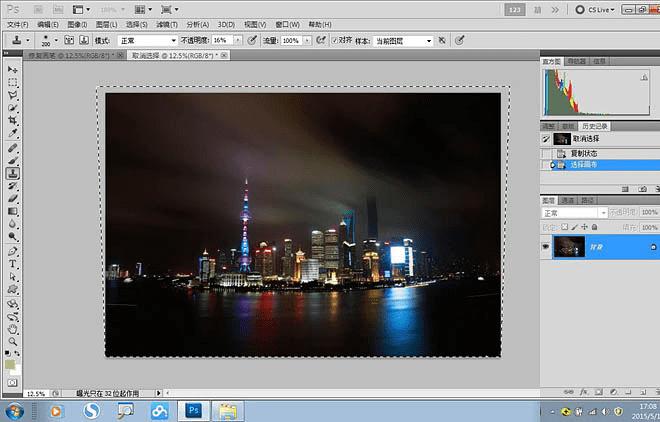This screenshot has height=422, width=660.
Task: Toggle Quick Mask mode
Action: [x=13, y=383]
